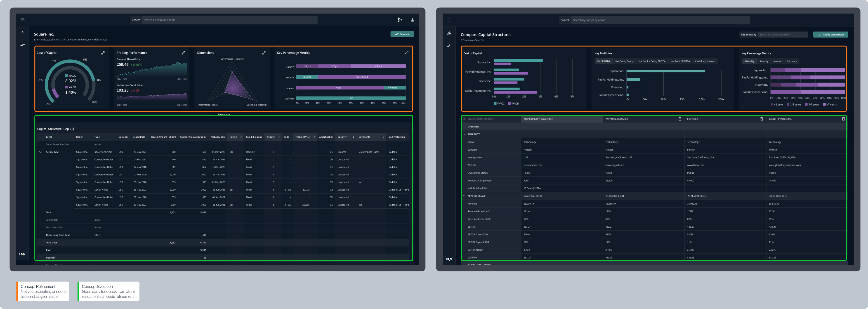868x309 pixels.
Task: Expand the Cost of Capital widget
Action: coord(103,53)
